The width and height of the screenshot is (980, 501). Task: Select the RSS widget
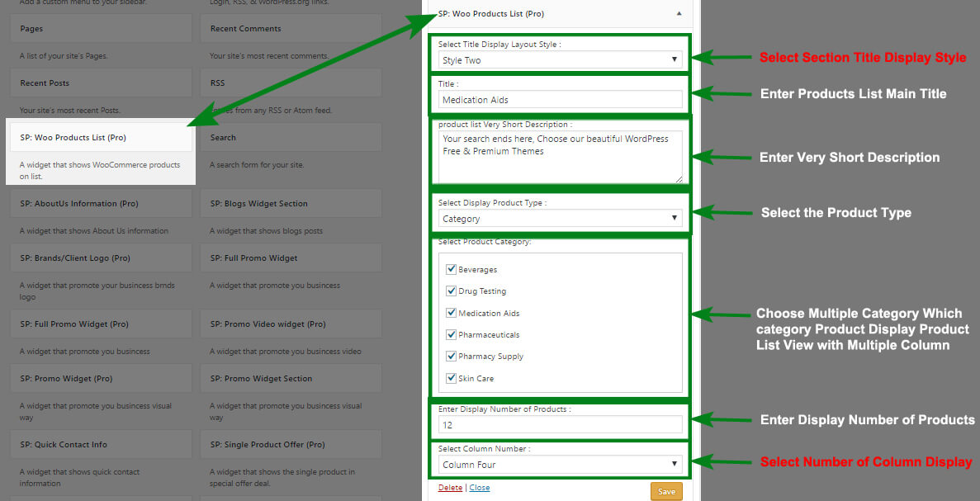(x=291, y=83)
